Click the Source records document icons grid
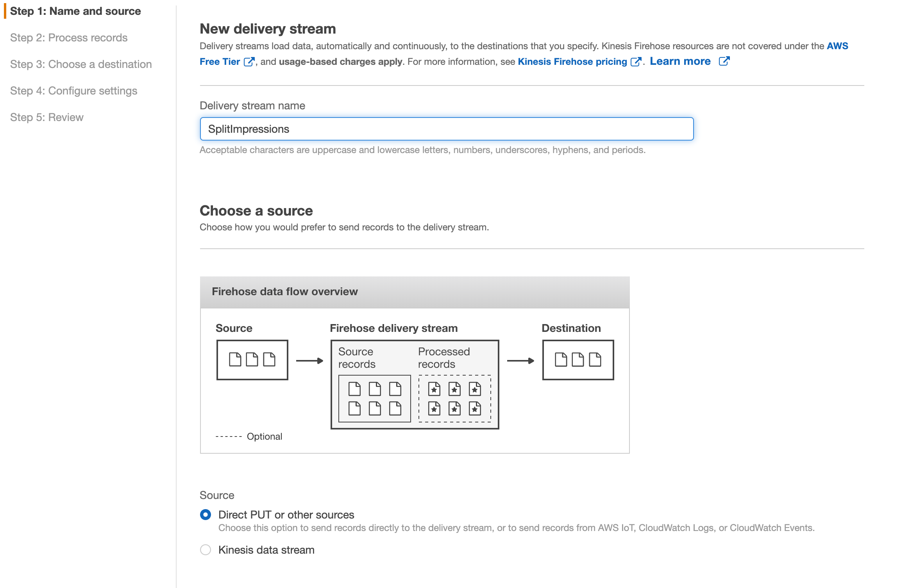This screenshot has height=588, width=919. point(374,399)
